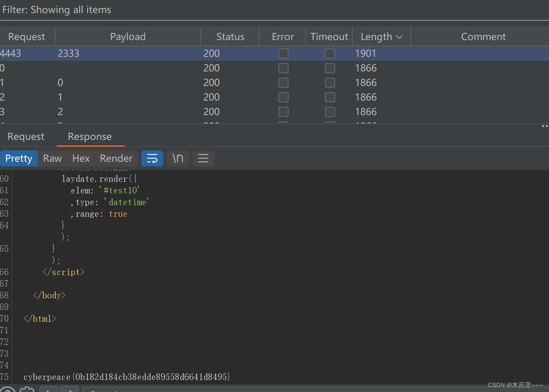Click length 1866 in request 1 row
The image size is (549, 392).
(366, 83)
